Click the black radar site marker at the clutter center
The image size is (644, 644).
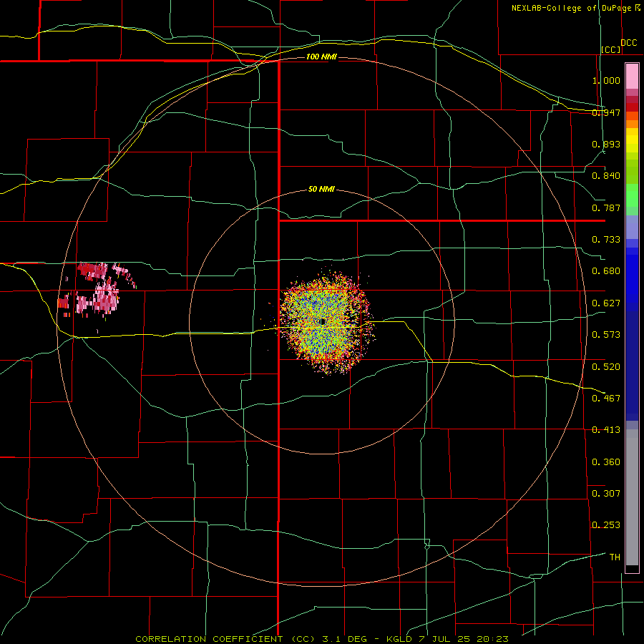tap(323, 321)
